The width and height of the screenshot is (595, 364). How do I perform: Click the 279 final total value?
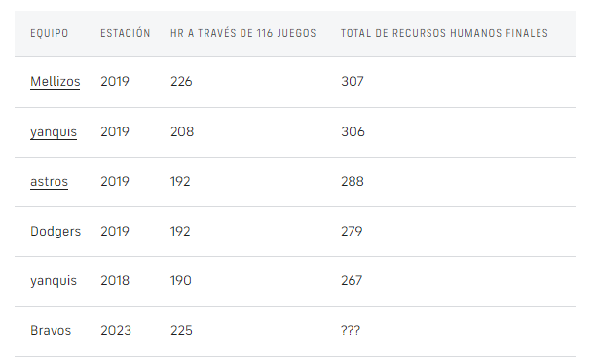352,231
